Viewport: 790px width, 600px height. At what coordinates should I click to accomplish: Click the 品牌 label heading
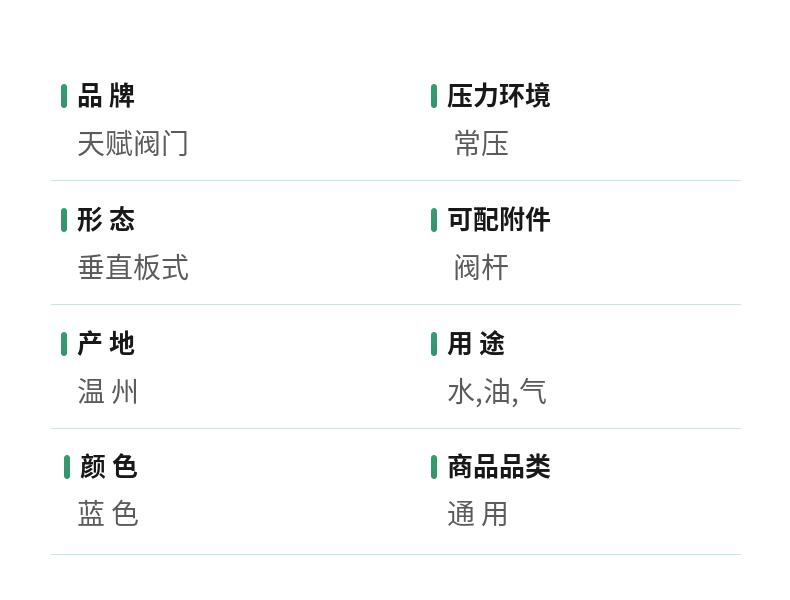(106, 96)
